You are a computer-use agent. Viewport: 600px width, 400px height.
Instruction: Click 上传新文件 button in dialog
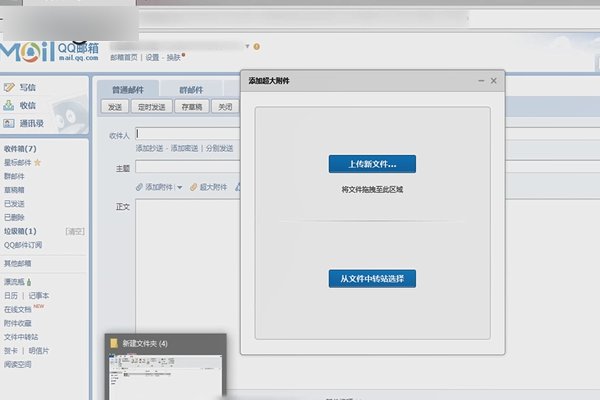372,164
